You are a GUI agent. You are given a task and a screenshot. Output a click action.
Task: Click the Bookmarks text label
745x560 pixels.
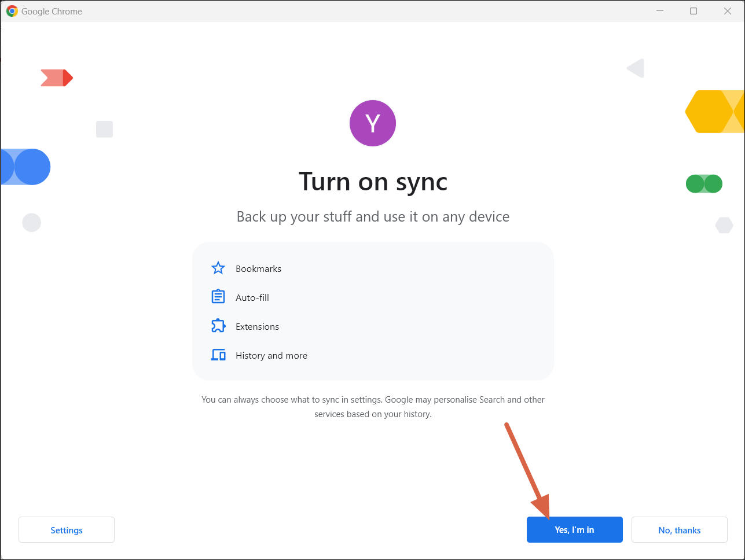click(258, 268)
